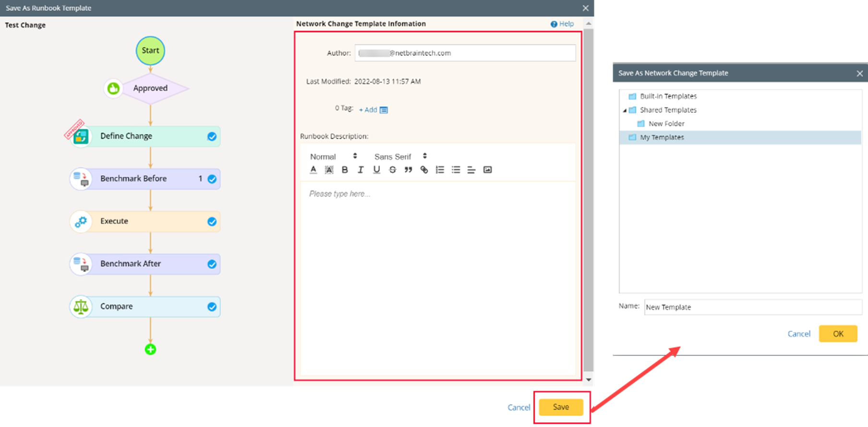Click the + Add tag link
868x427 pixels.
[368, 110]
